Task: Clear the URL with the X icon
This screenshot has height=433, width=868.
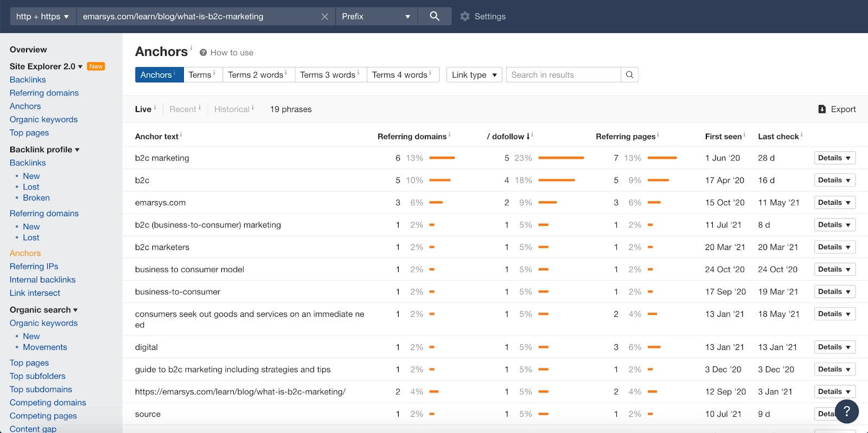Action: [324, 16]
